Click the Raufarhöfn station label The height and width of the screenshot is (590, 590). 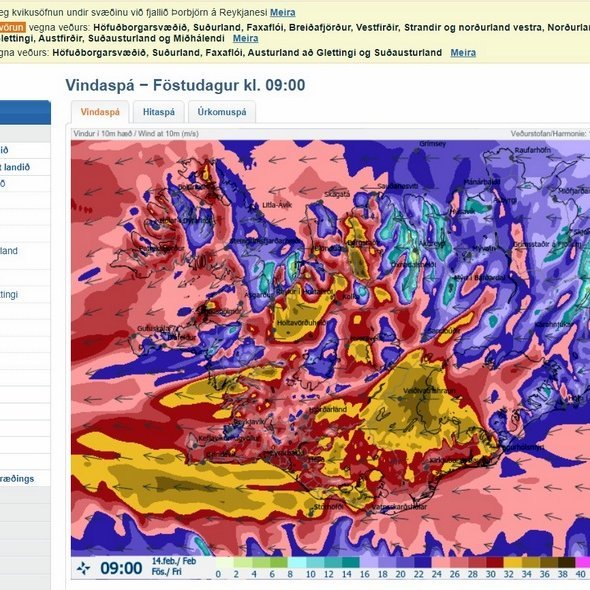pyautogui.click(x=532, y=150)
